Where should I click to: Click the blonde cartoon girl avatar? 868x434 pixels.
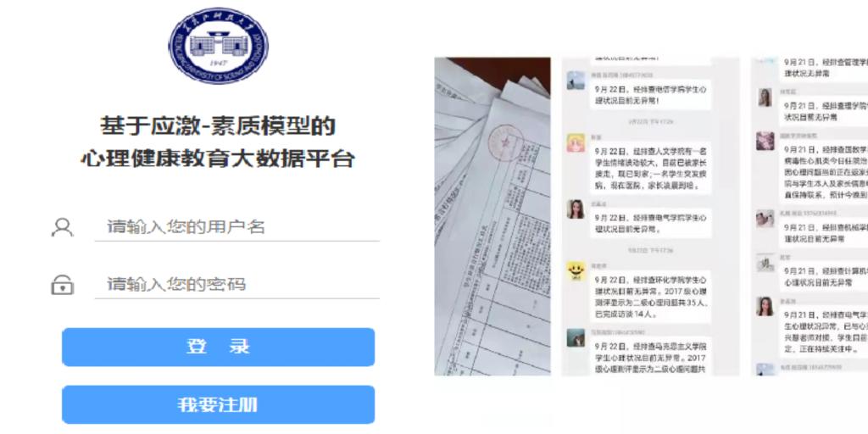tap(576, 142)
